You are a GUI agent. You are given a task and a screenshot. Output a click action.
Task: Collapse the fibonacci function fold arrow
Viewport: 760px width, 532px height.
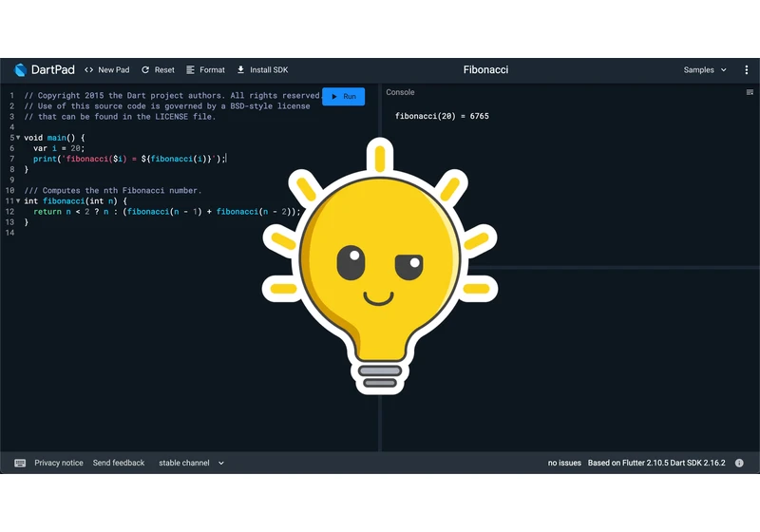(18, 200)
